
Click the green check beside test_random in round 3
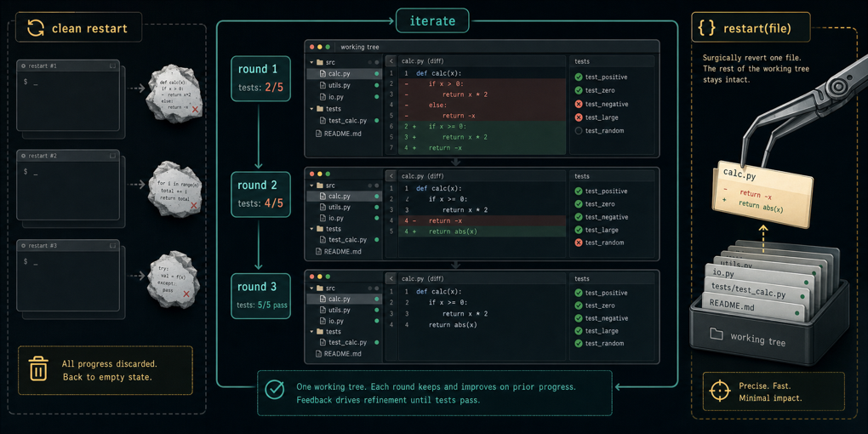click(579, 343)
